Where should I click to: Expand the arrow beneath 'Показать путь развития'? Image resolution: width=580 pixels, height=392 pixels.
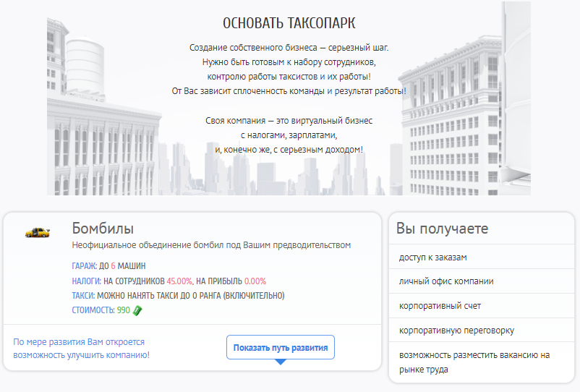coord(281,362)
